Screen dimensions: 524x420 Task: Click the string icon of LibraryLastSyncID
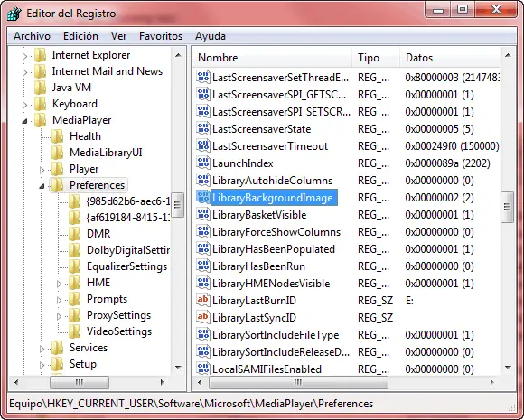(x=203, y=317)
